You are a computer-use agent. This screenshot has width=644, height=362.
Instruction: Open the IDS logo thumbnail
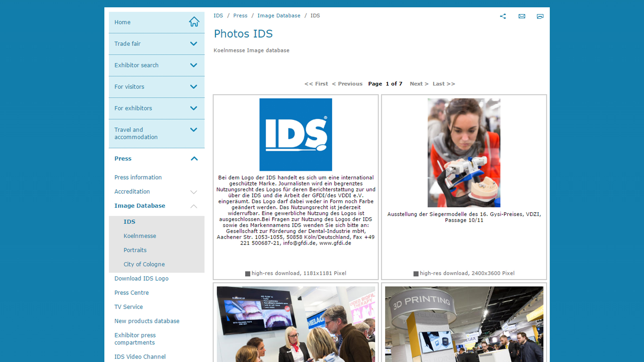click(x=296, y=135)
